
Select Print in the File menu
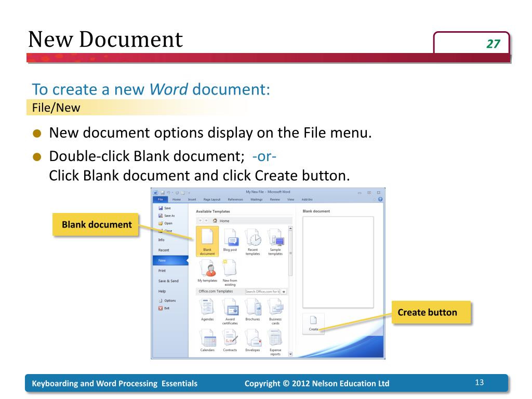tap(170, 271)
